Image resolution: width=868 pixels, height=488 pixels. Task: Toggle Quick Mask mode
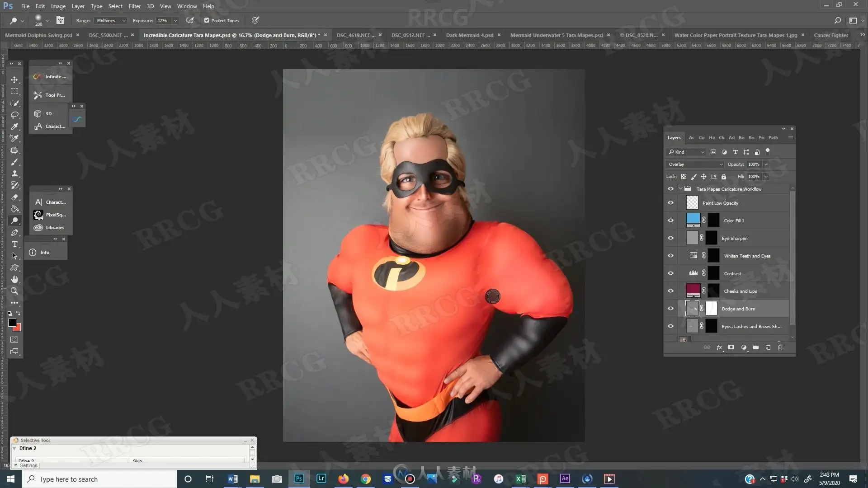[14, 339]
